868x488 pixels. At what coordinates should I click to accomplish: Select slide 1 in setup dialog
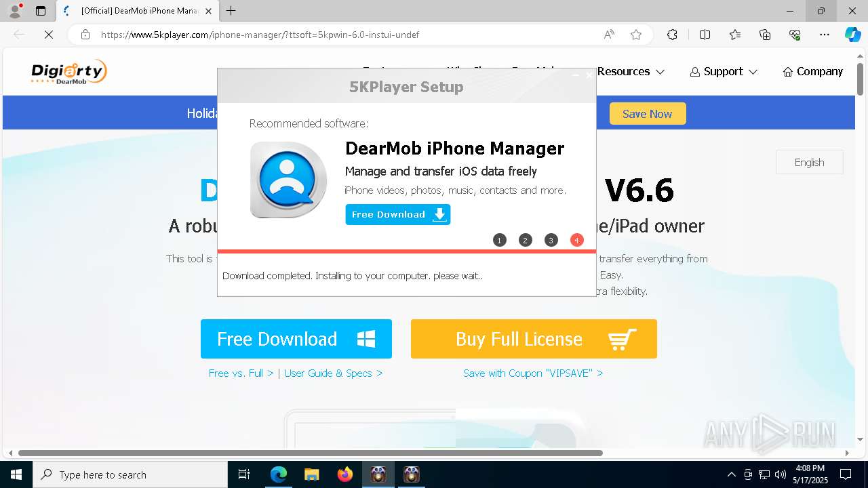click(x=500, y=240)
